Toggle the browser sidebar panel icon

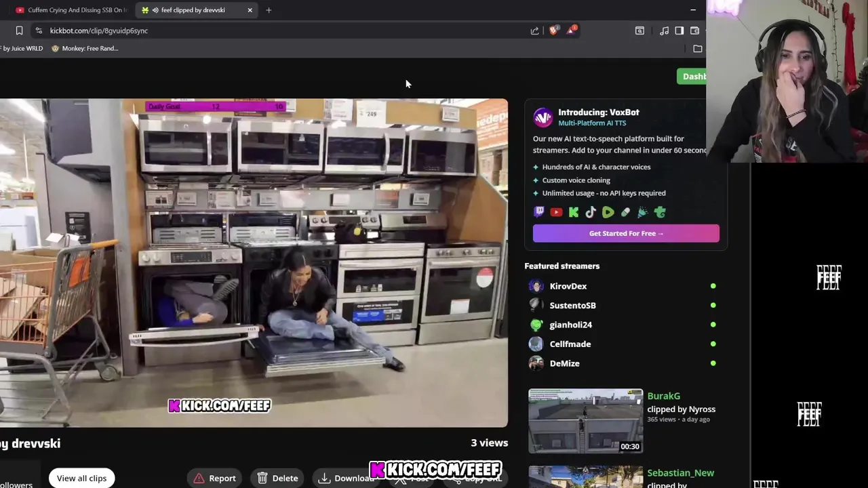[679, 30]
